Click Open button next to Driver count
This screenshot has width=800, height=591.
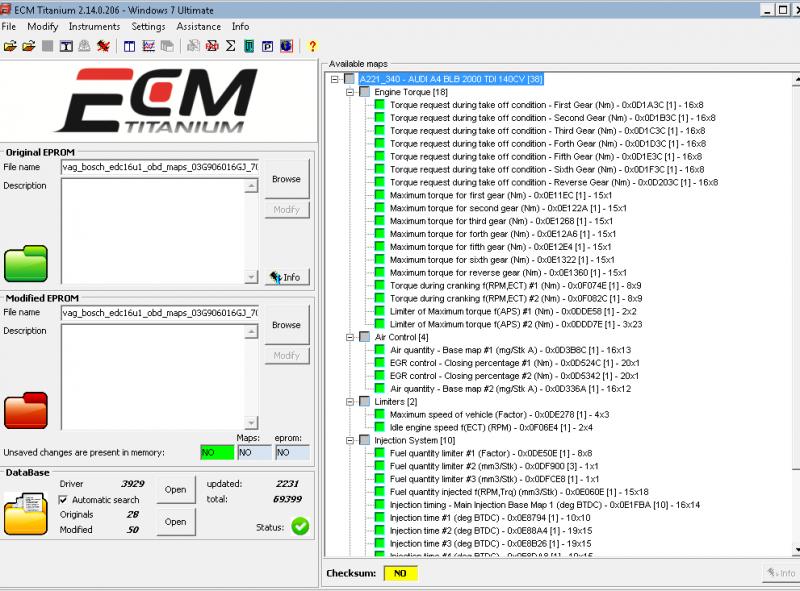(176, 489)
